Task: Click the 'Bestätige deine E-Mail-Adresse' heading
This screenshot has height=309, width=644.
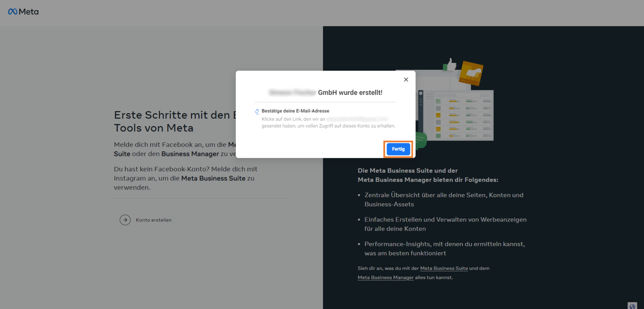Action: coord(295,111)
